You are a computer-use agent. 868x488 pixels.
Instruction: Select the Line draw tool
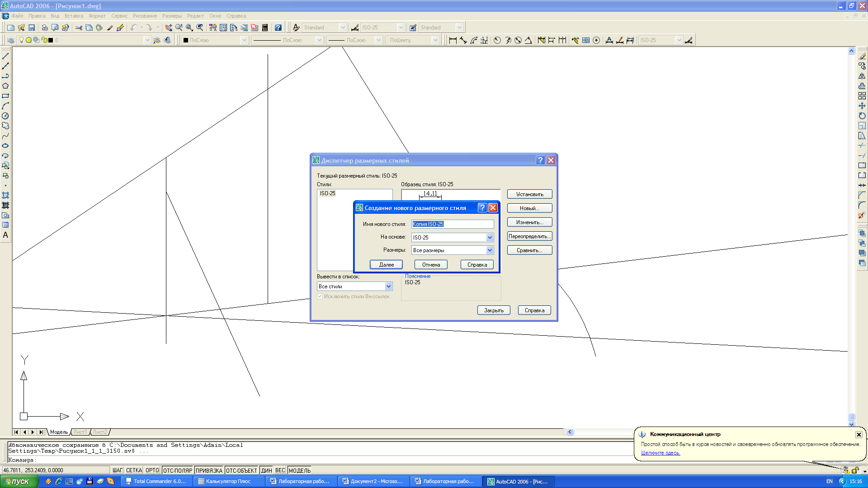[x=5, y=56]
